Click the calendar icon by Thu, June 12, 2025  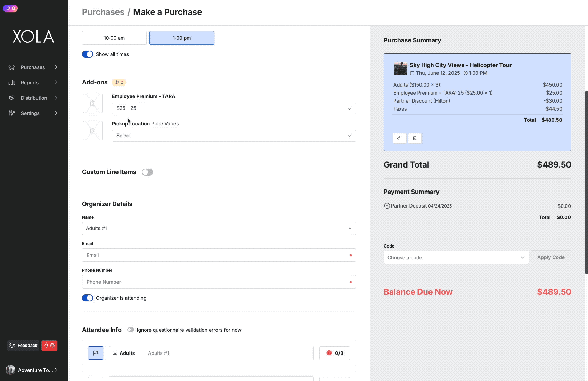point(412,73)
